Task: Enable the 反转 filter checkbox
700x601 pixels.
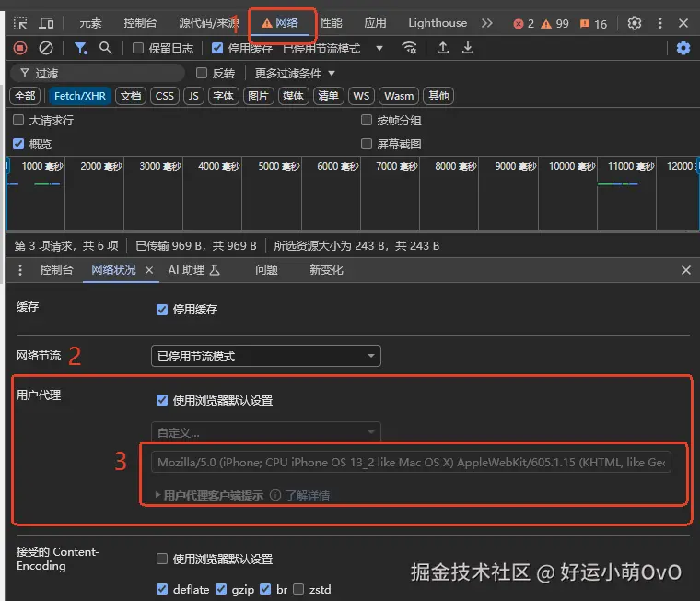Action: 202,73
